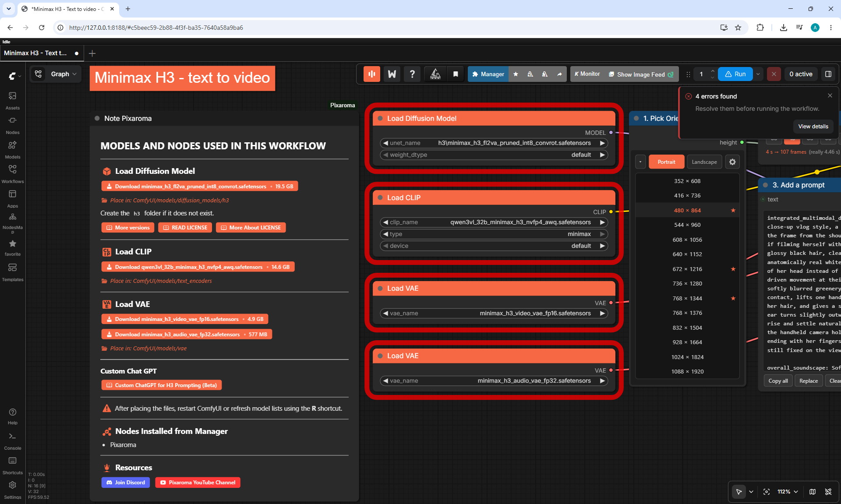Open the ComfyUI logo menu dropdown

14,76
